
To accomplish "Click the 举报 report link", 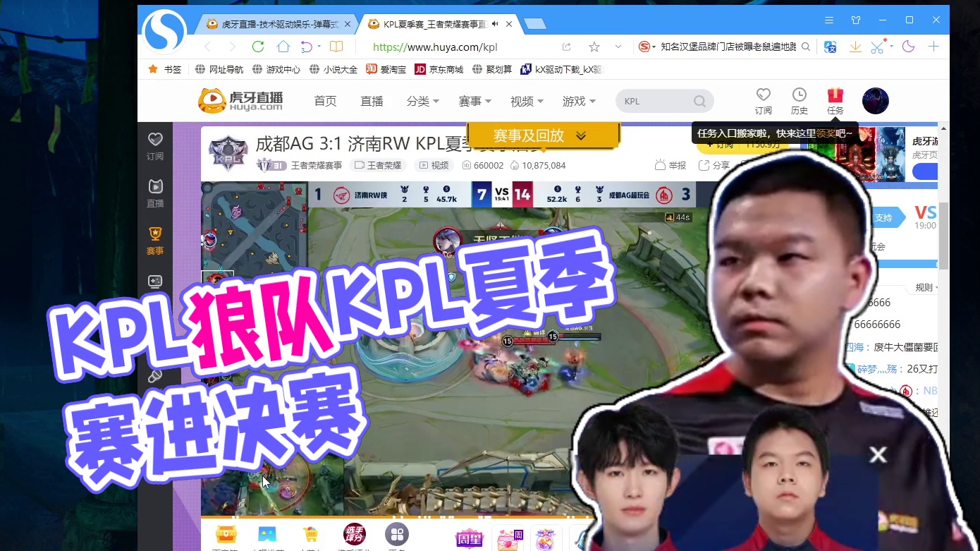I will coord(670,165).
